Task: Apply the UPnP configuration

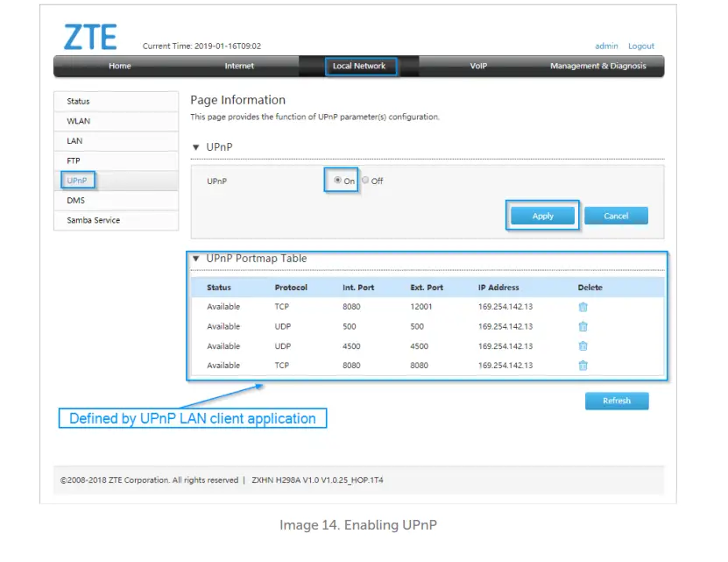Action: tap(542, 215)
